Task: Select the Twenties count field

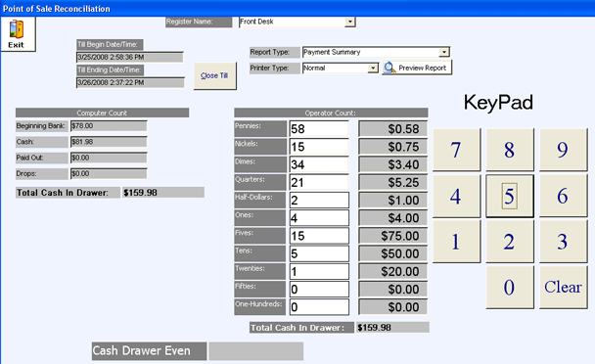Action: point(319,272)
